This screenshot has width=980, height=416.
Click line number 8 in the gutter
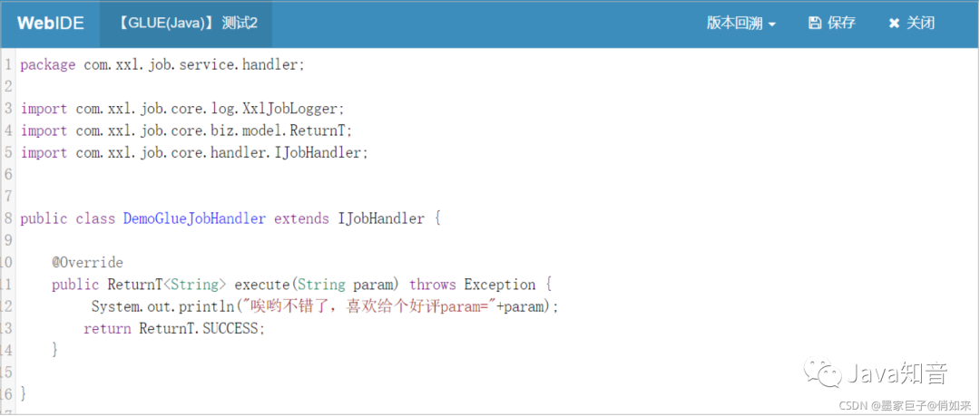point(8,218)
